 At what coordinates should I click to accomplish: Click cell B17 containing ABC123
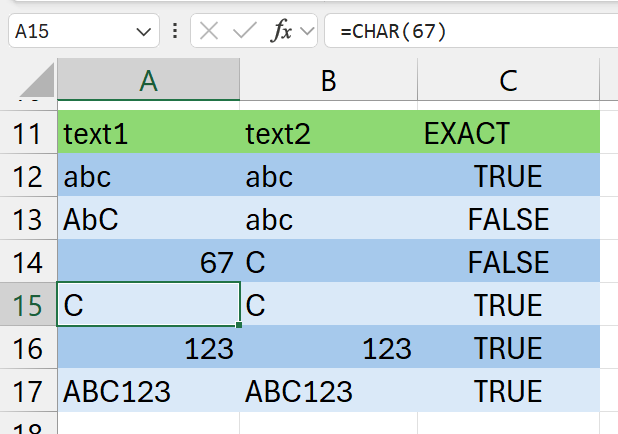328,391
